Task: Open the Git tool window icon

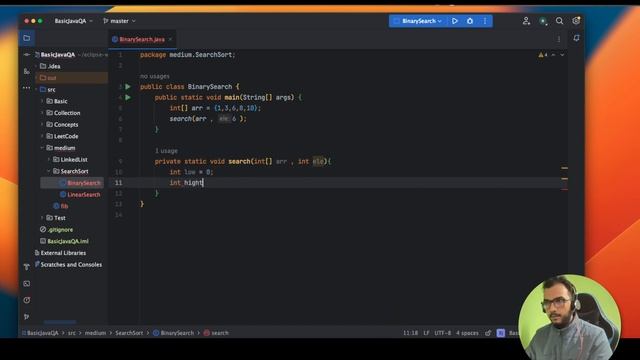Action: (x=27, y=317)
